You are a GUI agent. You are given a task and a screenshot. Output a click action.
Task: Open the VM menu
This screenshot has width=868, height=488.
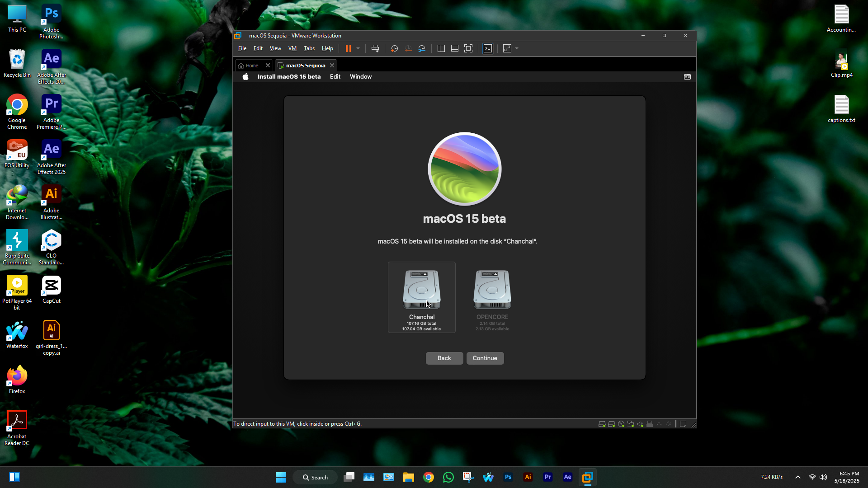tap(292, 48)
